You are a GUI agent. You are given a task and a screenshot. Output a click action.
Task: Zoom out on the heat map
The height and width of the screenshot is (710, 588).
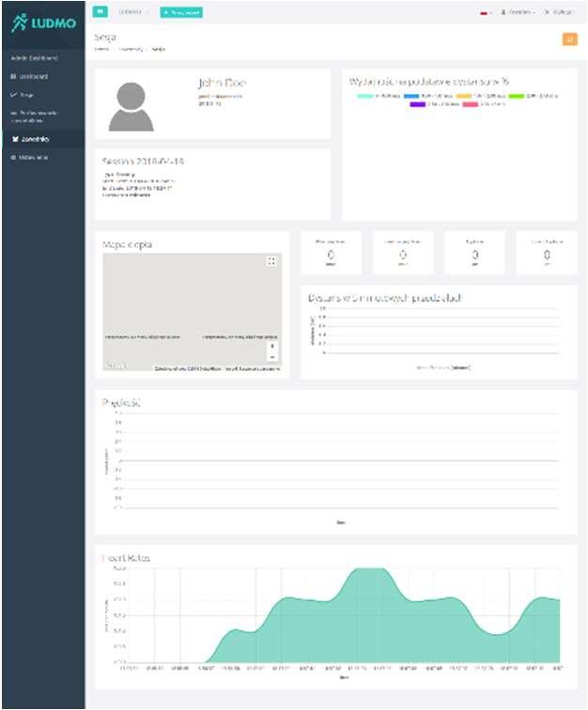(x=272, y=357)
